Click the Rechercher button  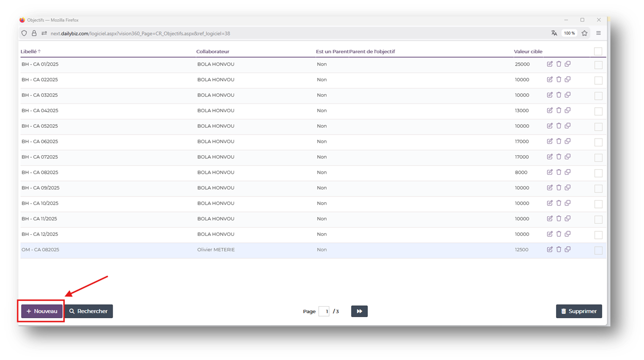tap(88, 311)
